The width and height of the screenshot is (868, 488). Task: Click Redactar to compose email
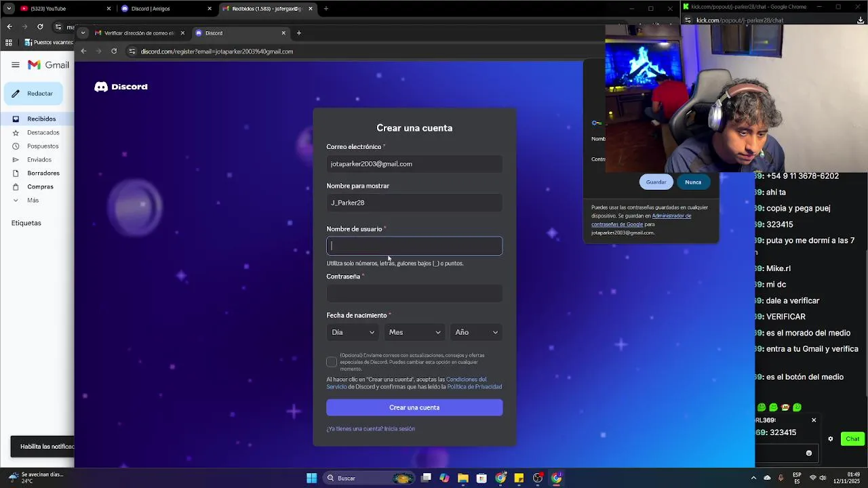(x=33, y=94)
